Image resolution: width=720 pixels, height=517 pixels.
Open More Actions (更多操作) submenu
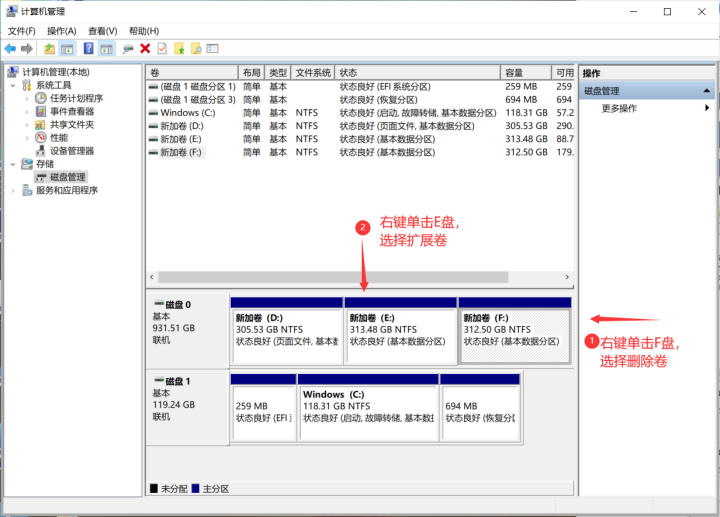[619, 108]
